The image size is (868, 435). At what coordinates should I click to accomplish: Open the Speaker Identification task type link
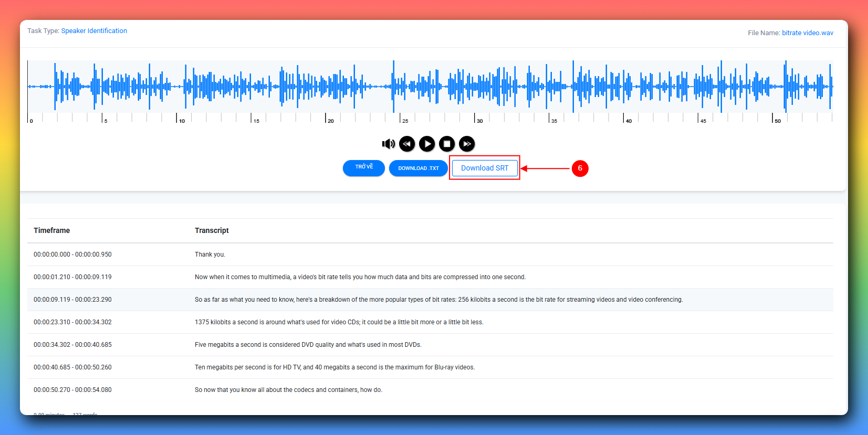94,31
